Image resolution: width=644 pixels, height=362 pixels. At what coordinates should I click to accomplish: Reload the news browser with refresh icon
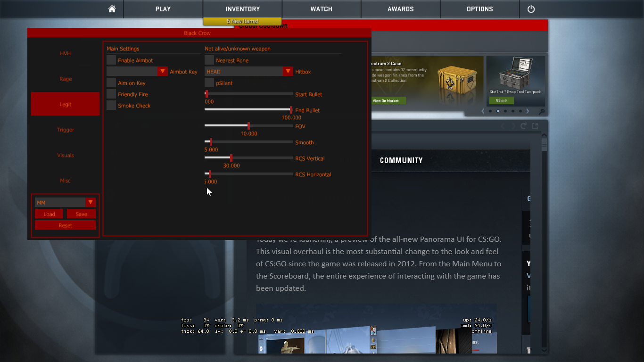(523, 126)
